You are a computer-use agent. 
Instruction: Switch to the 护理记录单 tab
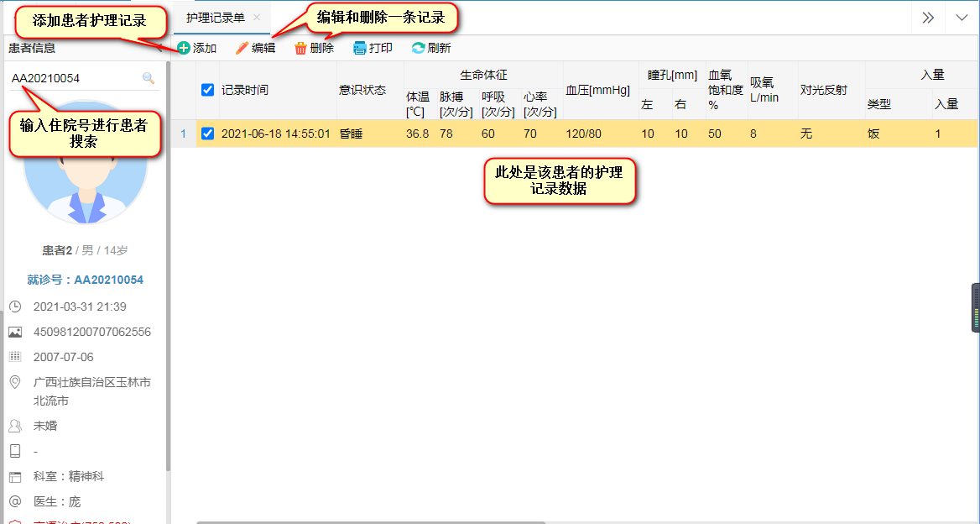click(x=215, y=18)
